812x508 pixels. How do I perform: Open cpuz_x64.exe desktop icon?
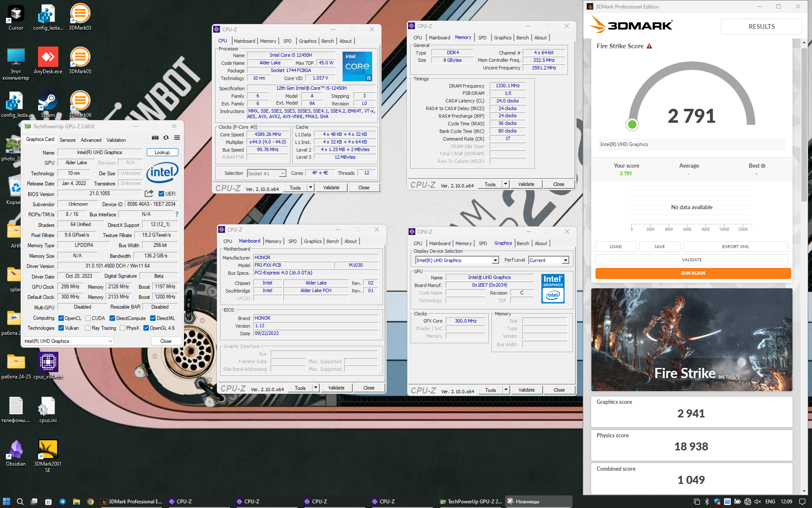[x=48, y=366]
